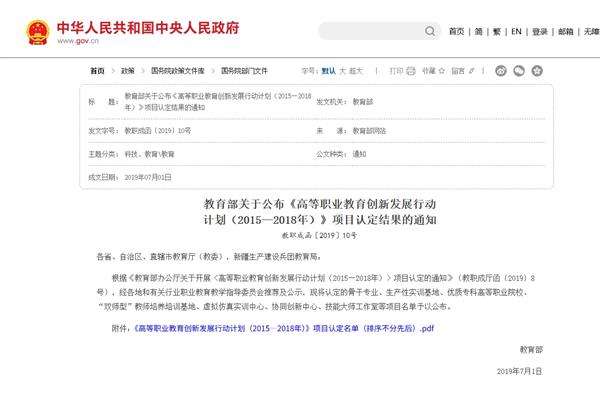Switch to Traditional Chinese (繁)

497,32
